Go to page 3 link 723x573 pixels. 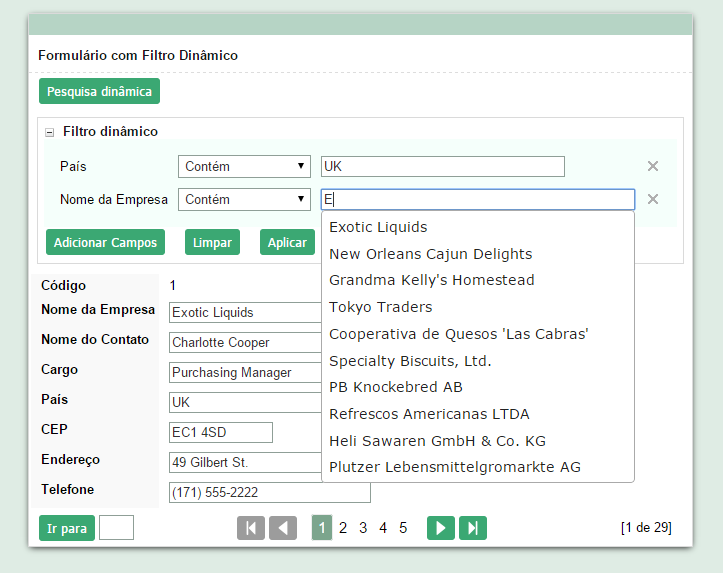[363, 528]
